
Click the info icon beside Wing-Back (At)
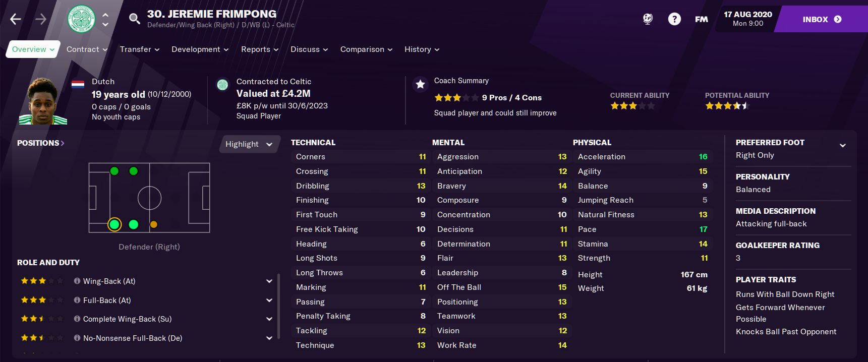click(77, 281)
